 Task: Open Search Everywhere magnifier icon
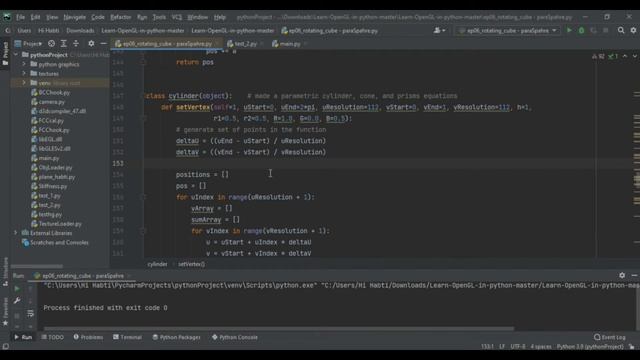(x=621, y=30)
